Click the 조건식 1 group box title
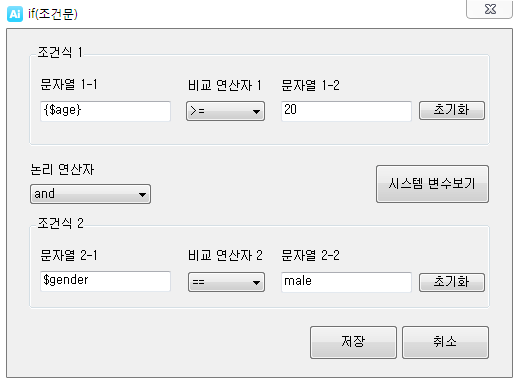 [x=60, y=52]
